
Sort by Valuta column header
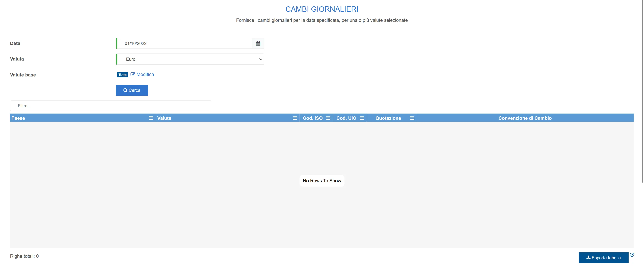[164, 118]
